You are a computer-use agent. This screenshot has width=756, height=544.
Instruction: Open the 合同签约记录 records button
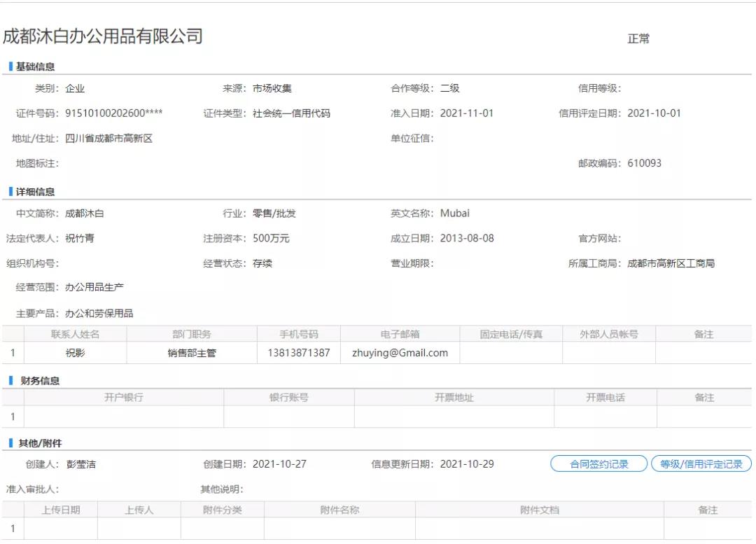click(598, 464)
